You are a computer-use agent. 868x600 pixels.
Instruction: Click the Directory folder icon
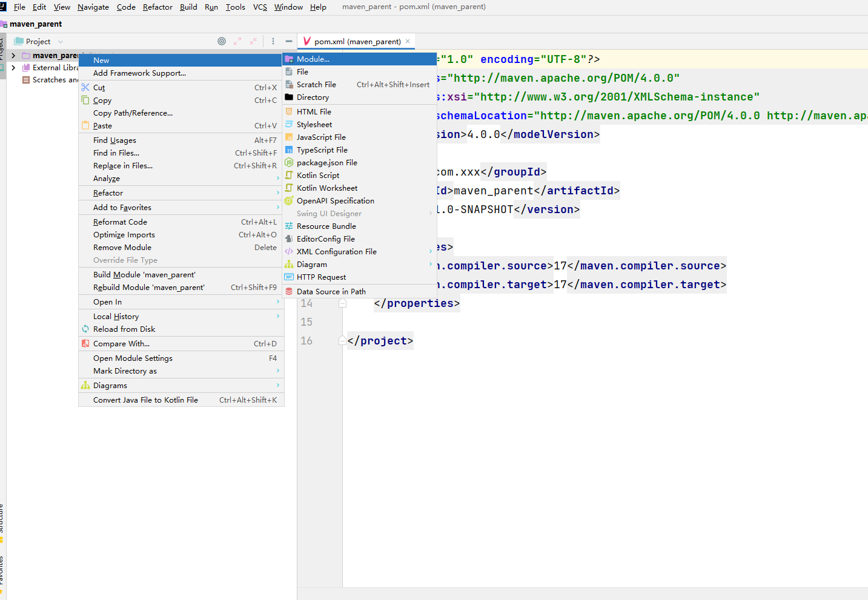point(289,97)
